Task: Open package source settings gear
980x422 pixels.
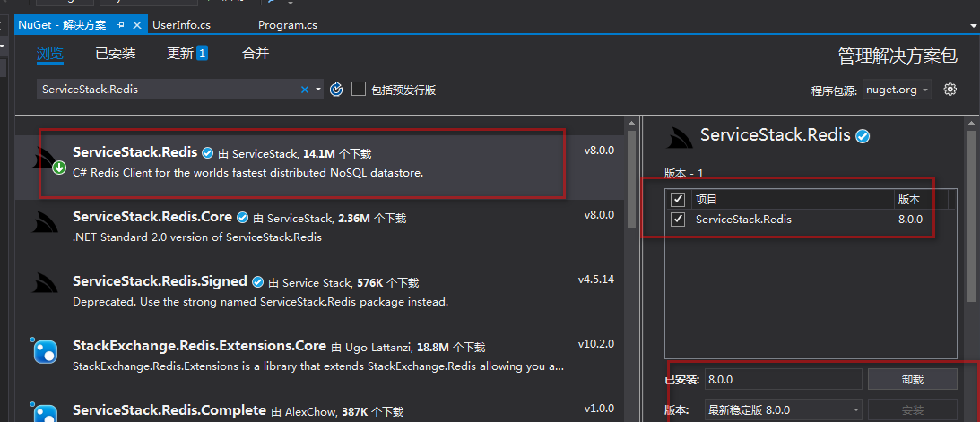Action: click(x=950, y=90)
